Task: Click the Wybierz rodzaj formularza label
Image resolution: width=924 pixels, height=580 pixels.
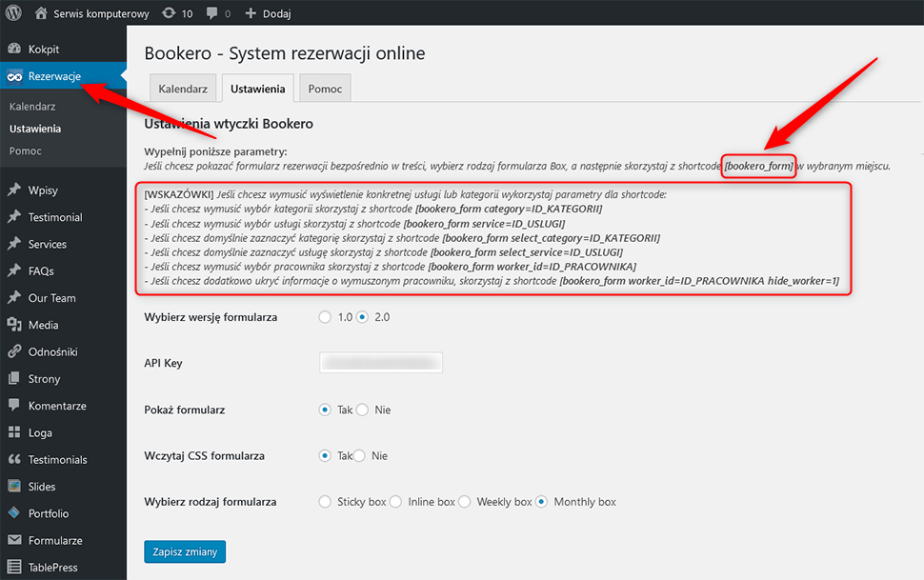Action: pos(211,502)
